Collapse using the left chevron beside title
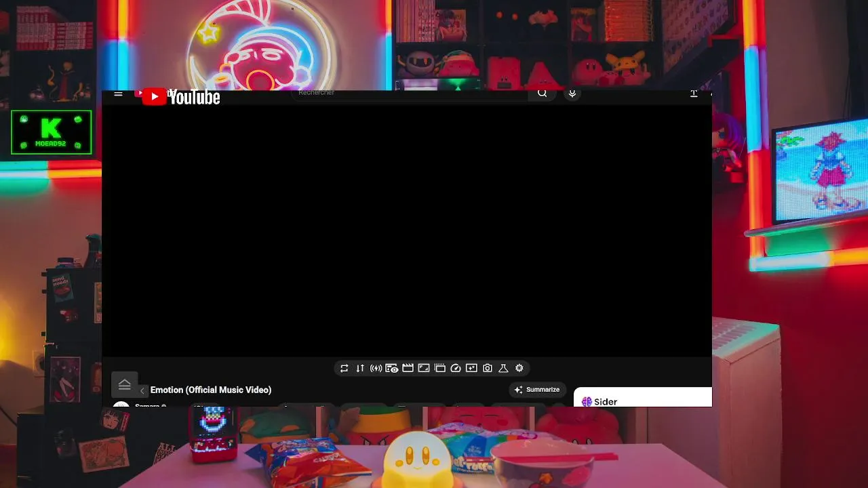Image resolution: width=868 pixels, height=488 pixels. [142, 390]
